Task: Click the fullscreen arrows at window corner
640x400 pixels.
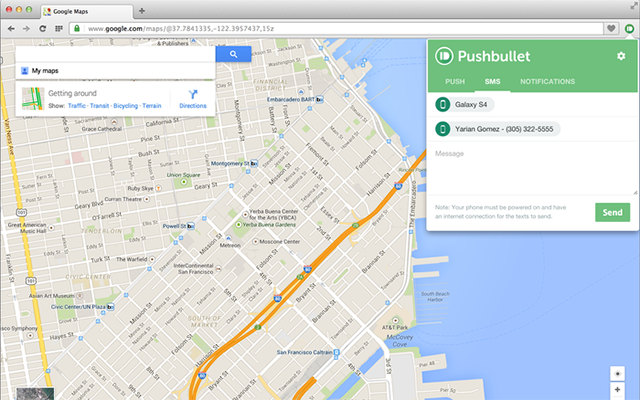Action: 633,6
